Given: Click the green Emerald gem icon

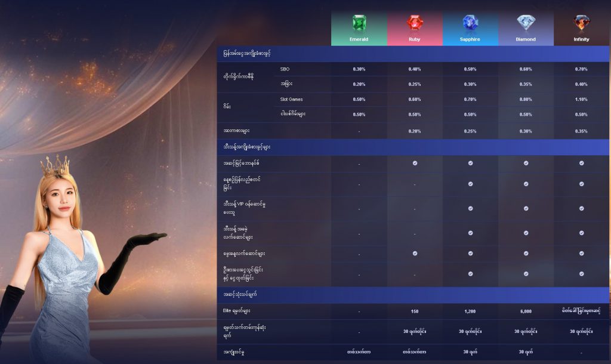Looking at the screenshot, I should tap(359, 23).
